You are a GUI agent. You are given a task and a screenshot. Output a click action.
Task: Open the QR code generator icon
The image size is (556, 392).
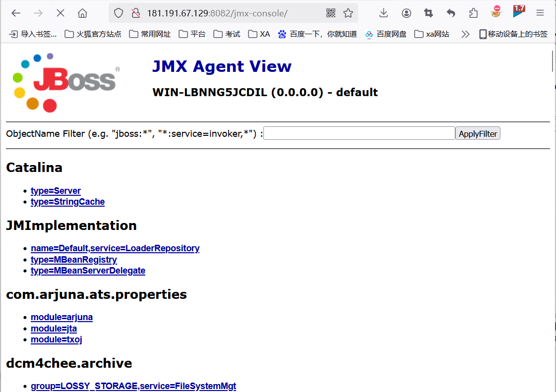[331, 13]
